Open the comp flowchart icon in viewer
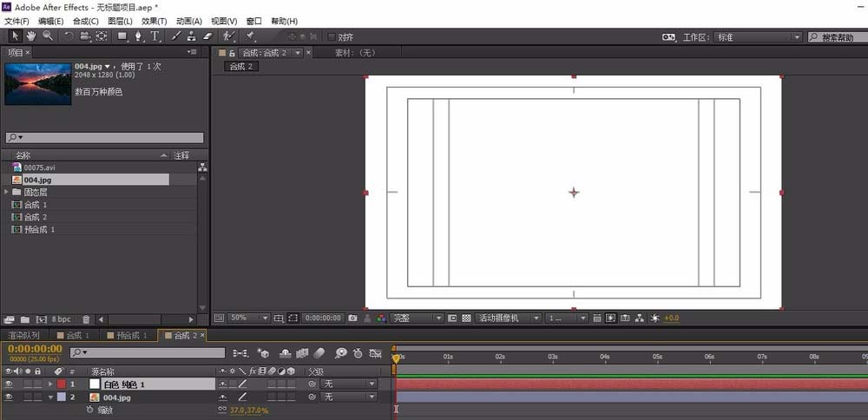868x420 pixels. [x=640, y=318]
